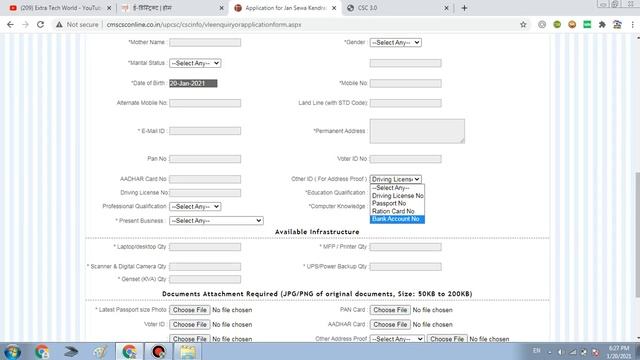Open Windows Start menu
This screenshot has height=360, width=640.
point(13,351)
